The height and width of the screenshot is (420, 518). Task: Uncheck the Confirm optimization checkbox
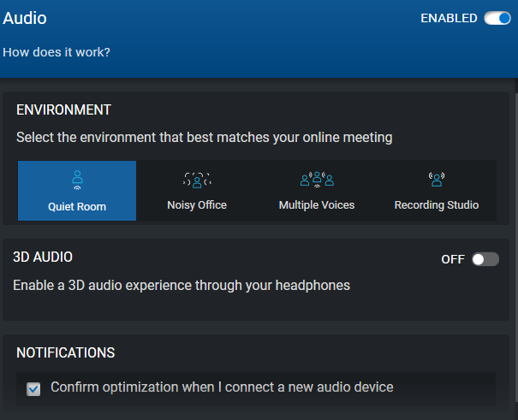(x=33, y=389)
